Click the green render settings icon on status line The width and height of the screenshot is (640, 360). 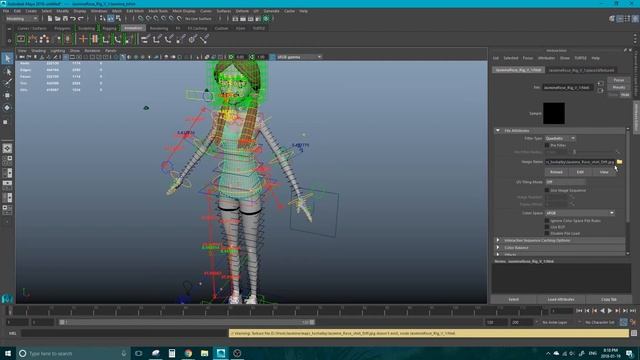266,18
